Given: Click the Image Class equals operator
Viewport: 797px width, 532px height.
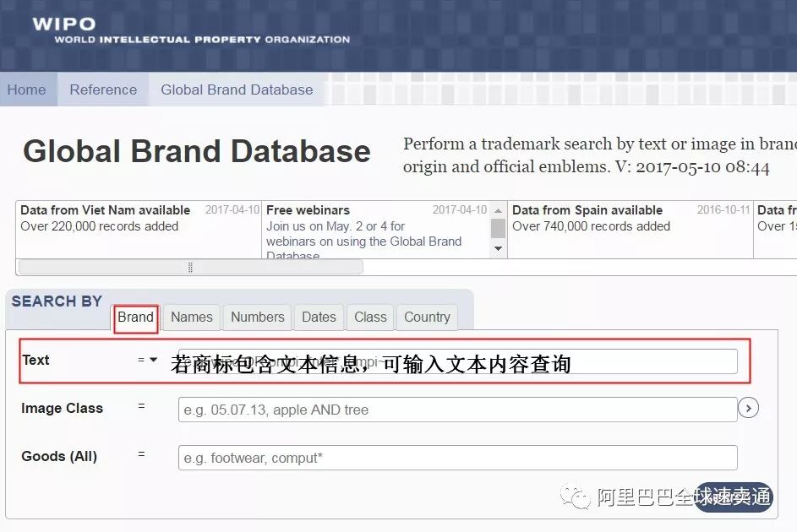Looking at the screenshot, I should click(x=141, y=406).
